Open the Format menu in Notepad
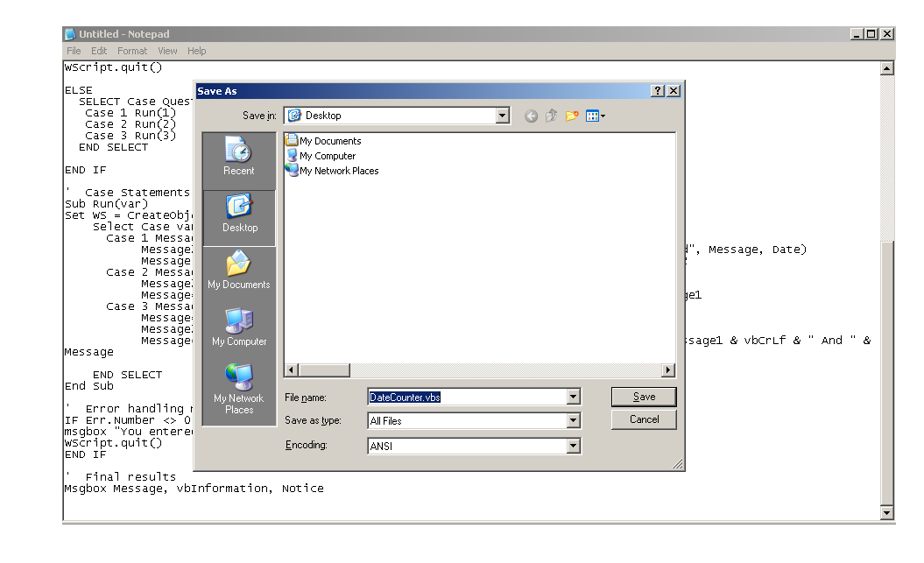 coord(132,51)
